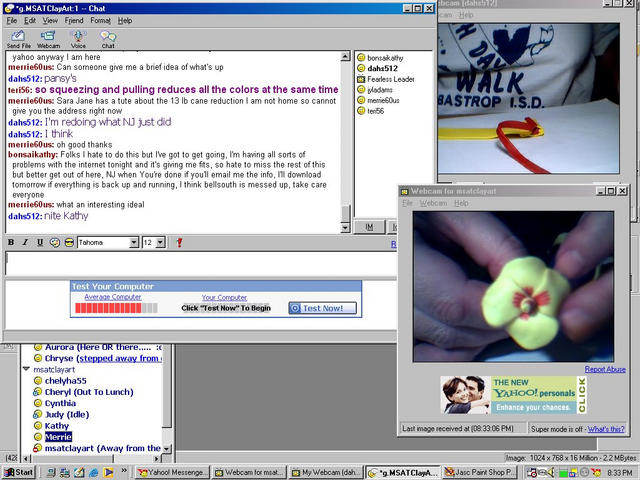Open Help menu in msatclayart webcam window
The height and width of the screenshot is (480, 640).
(461, 203)
